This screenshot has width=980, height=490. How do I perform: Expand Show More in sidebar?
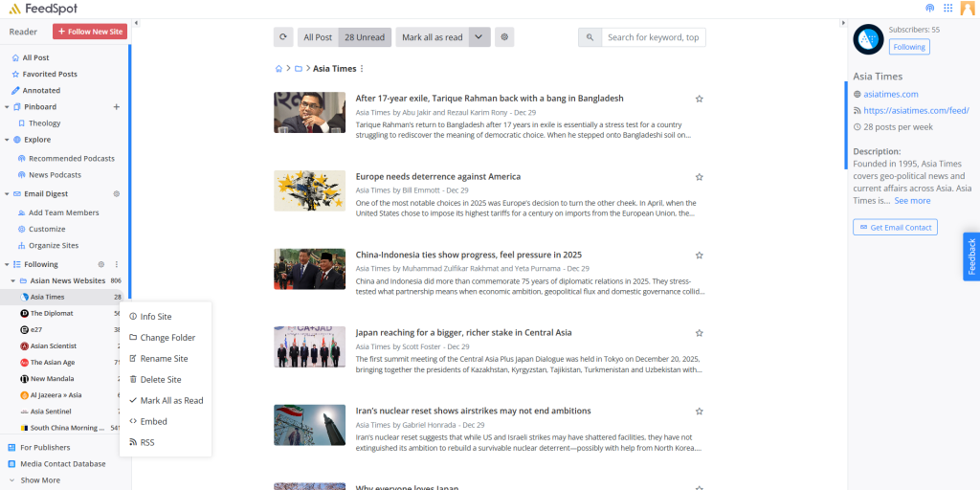[x=40, y=480]
